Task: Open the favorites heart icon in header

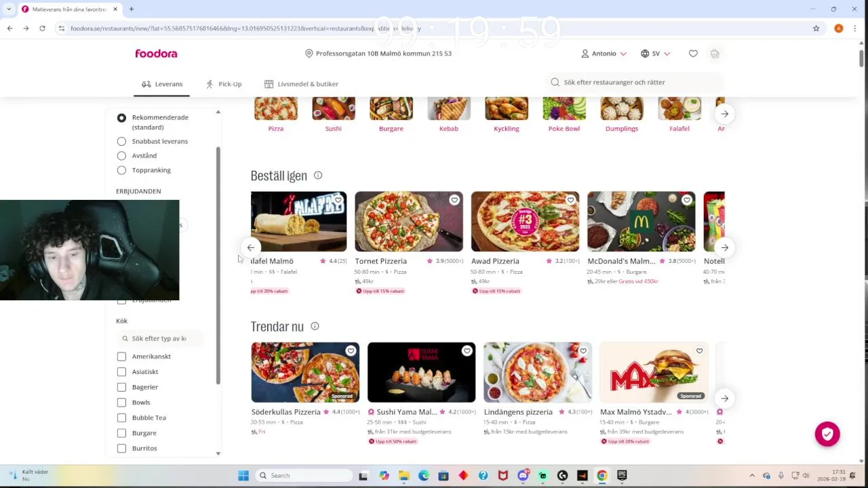Action: [693, 54]
